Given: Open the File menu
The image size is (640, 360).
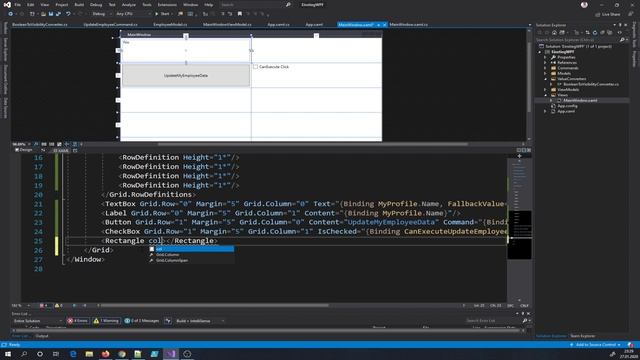Looking at the screenshot, I should (18, 4).
